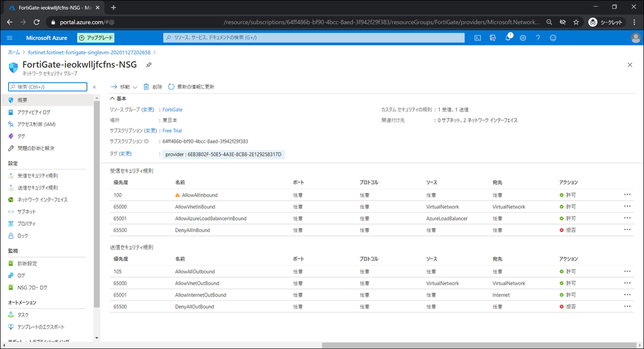This screenshot has width=644, height=349.
Task: Collapse the left navigation menu
Action: click(94, 87)
